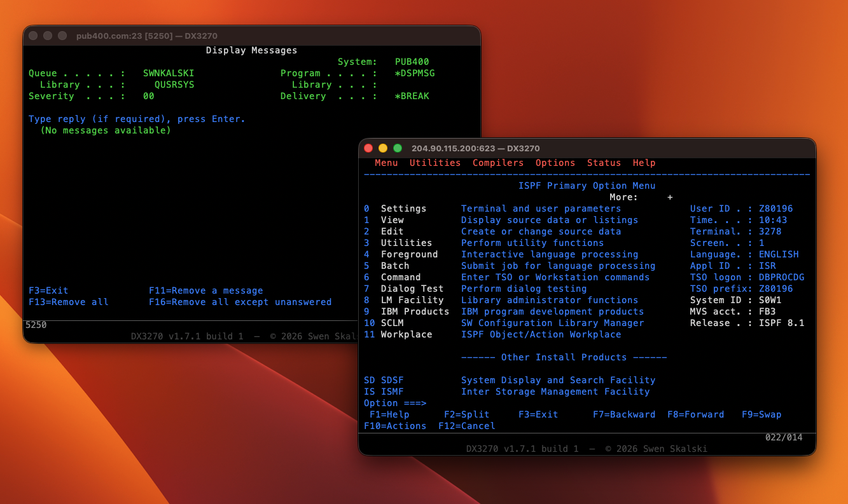The height and width of the screenshot is (504, 848).
Task: Click the Time value 10:43
Action: click(x=773, y=220)
